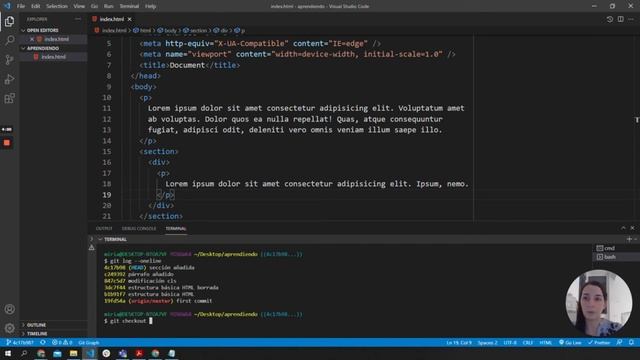Change indentation via Spaces: 2

point(487,342)
